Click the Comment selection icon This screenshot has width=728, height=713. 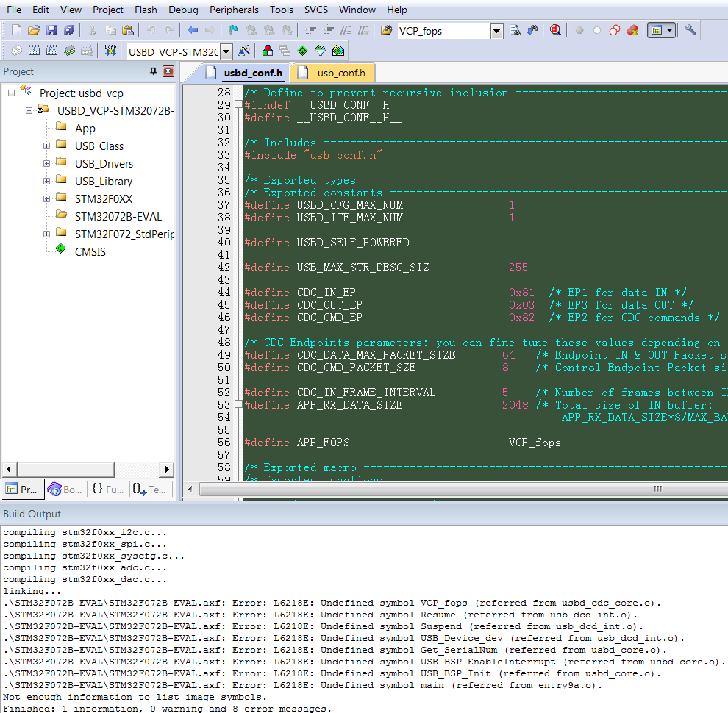pos(346,31)
